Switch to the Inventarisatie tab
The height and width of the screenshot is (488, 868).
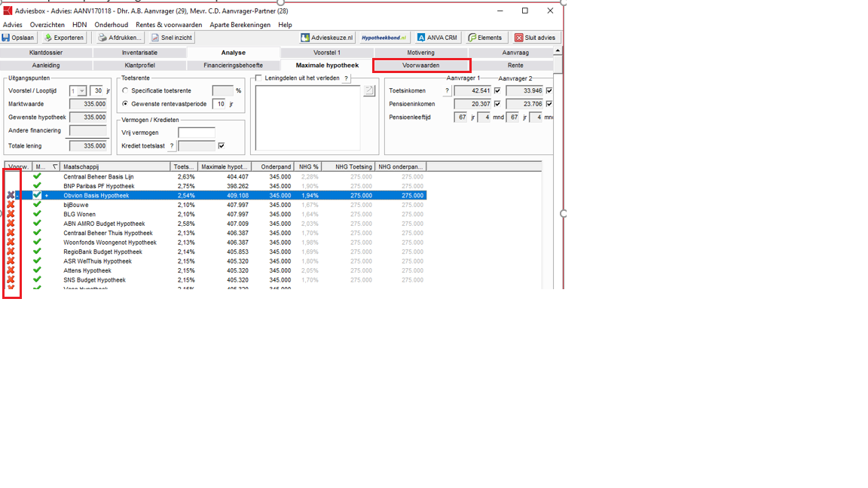pyautogui.click(x=139, y=53)
